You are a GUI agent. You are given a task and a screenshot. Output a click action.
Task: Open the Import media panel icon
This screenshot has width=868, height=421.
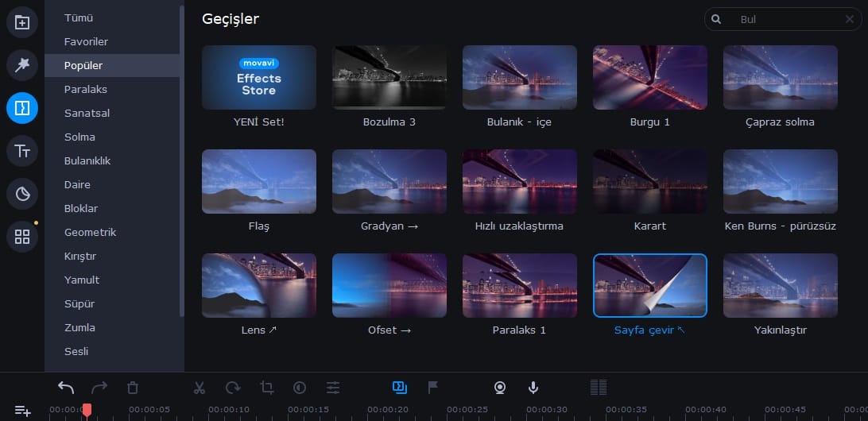pyautogui.click(x=22, y=23)
